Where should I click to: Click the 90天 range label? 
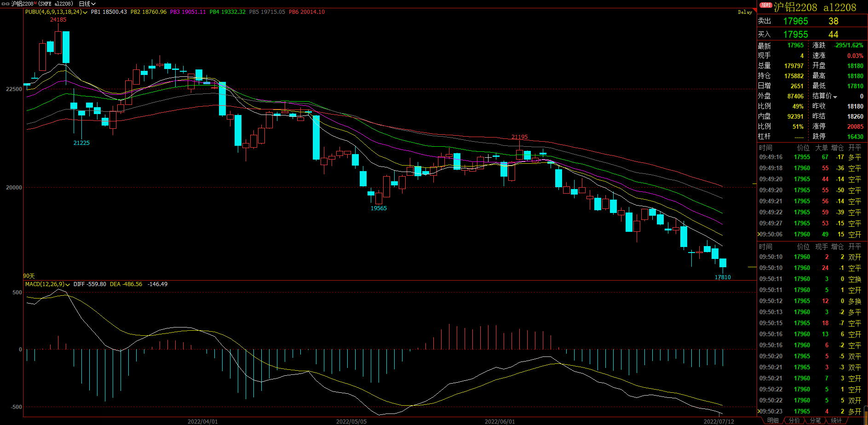29,276
